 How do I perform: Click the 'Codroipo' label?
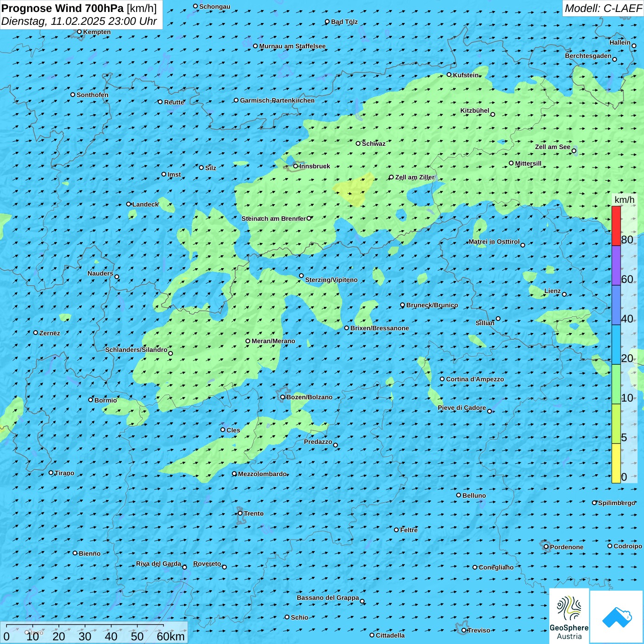628,546
